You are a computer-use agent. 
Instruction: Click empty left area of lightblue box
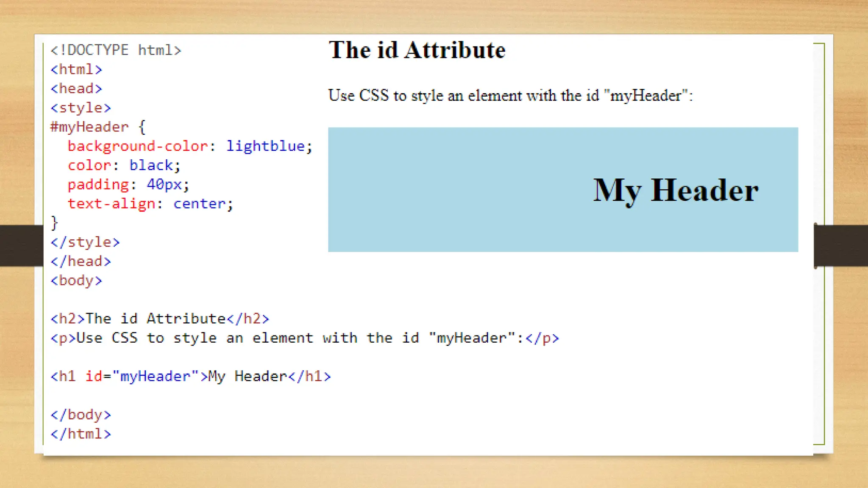424,190
